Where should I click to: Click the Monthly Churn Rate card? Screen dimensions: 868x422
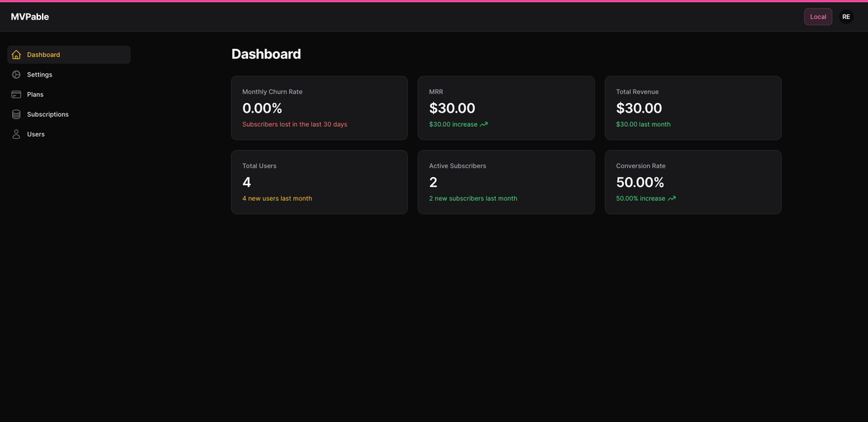tap(319, 108)
